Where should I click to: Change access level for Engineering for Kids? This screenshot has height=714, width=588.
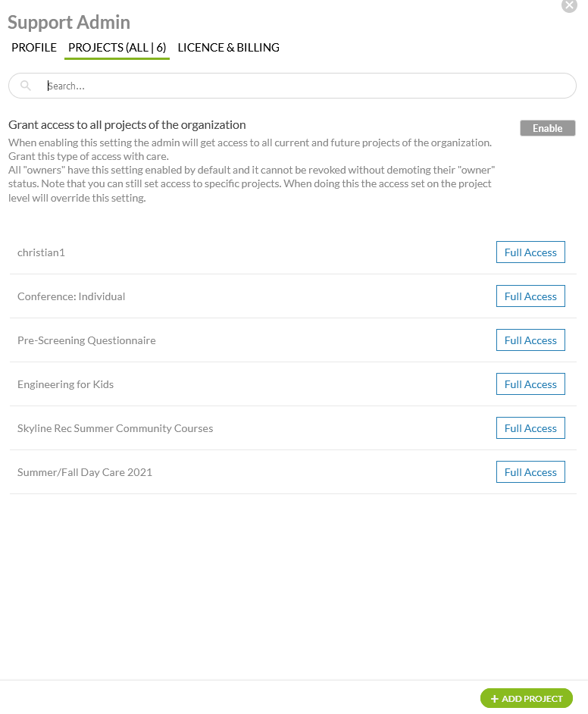(530, 384)
